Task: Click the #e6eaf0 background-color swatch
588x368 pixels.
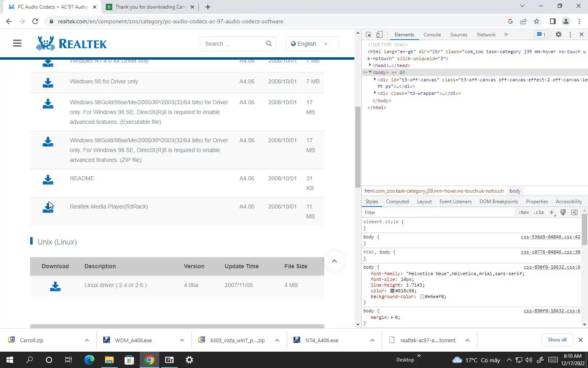Action: (422, 297)
